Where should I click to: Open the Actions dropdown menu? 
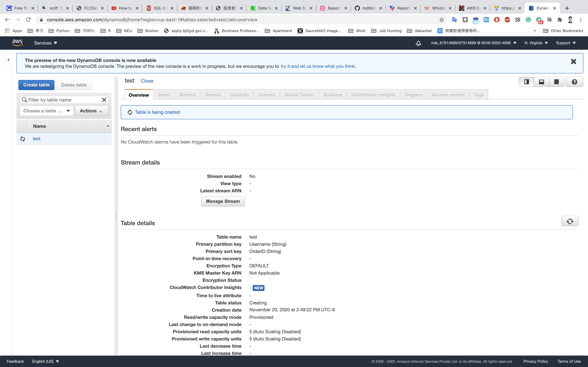click(x=92, y=111)
